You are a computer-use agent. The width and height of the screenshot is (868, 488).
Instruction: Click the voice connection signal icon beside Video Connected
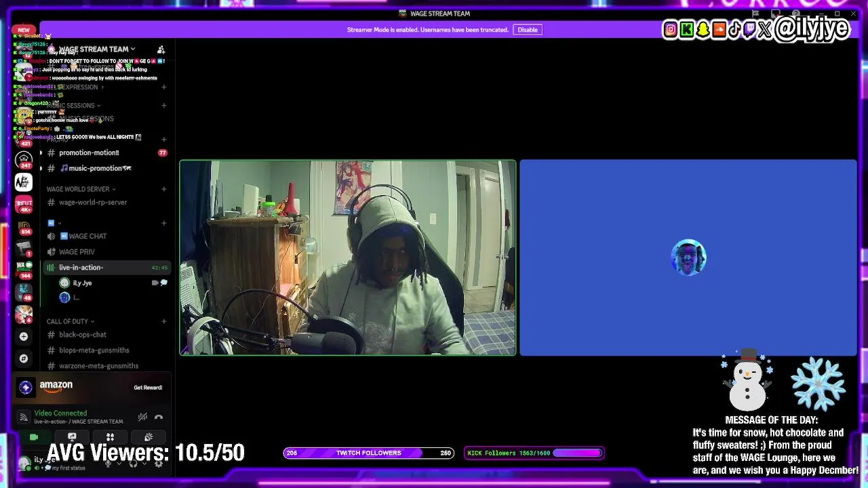tap(24, 417)
